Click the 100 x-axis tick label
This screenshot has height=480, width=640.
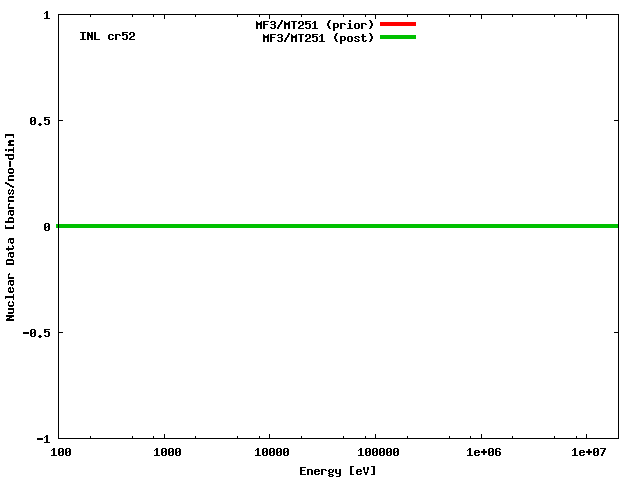pos(60,453)
